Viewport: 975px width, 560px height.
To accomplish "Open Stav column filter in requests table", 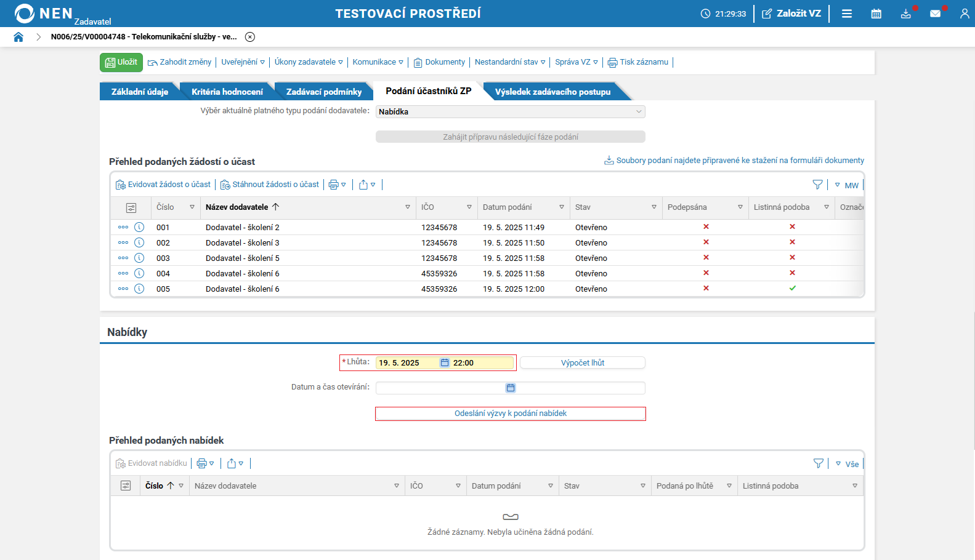I will pos(654,207).
